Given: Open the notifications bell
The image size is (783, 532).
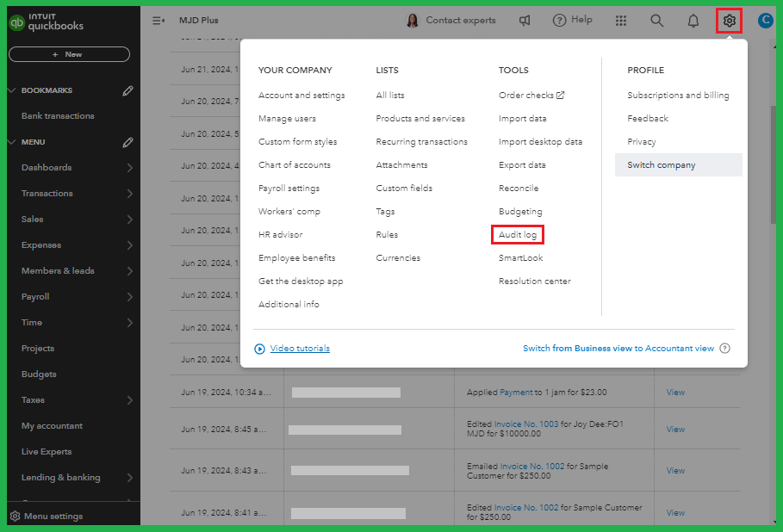Looking at the screenshot, I should coord(693,21).
